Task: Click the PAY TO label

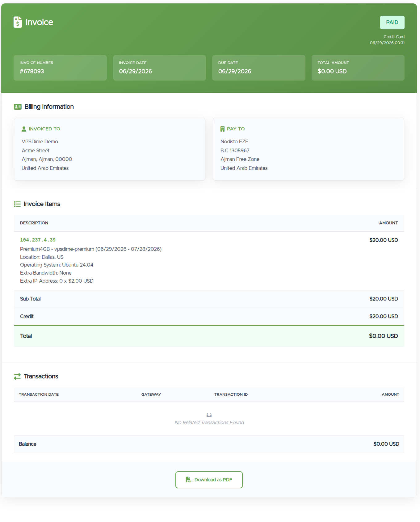Action: point(236,129)
